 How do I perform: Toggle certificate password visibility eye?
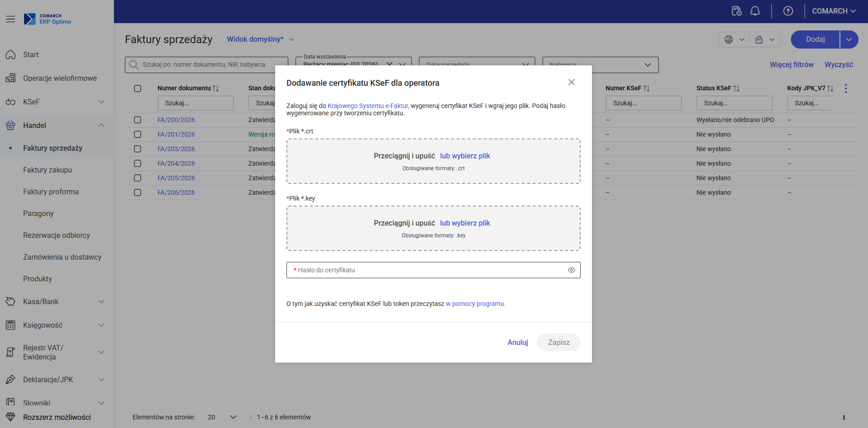tap(571, 270)
